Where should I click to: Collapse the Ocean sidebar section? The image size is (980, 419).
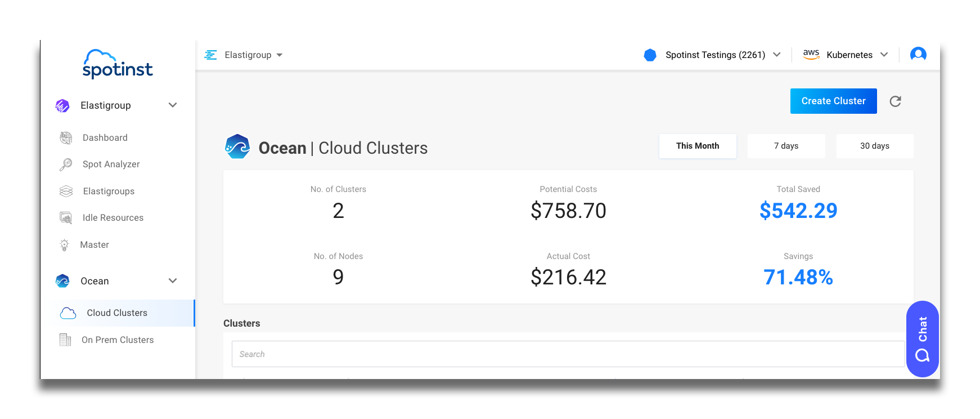click(173, 281)
